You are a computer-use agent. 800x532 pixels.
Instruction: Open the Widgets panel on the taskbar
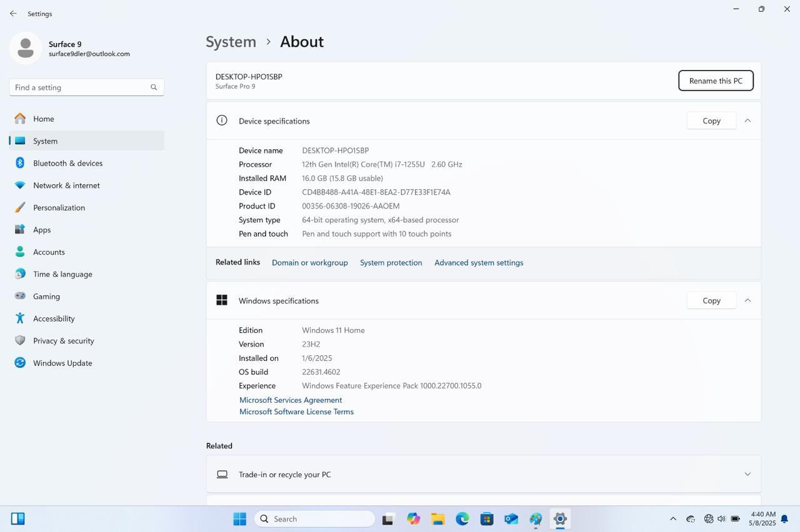[x=18, y=519]
